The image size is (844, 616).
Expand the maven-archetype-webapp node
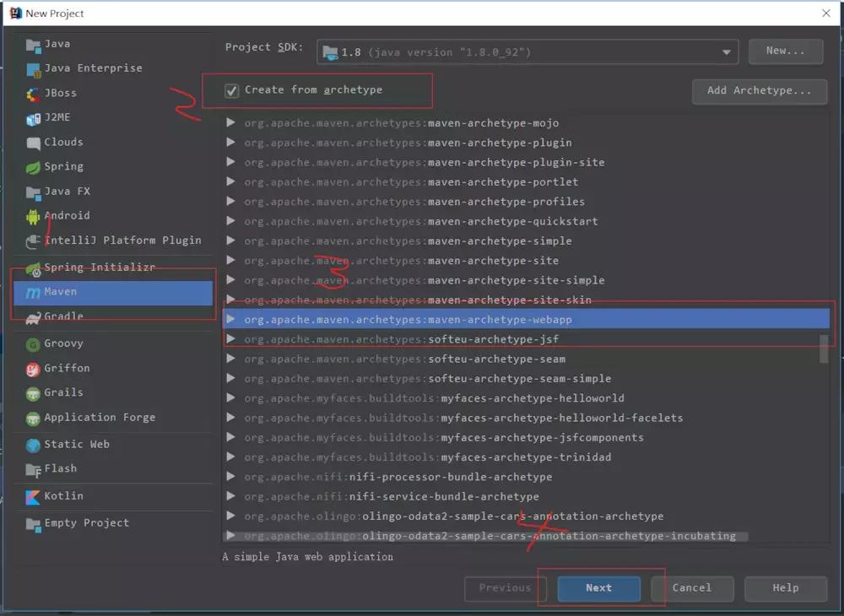(231, 320)
